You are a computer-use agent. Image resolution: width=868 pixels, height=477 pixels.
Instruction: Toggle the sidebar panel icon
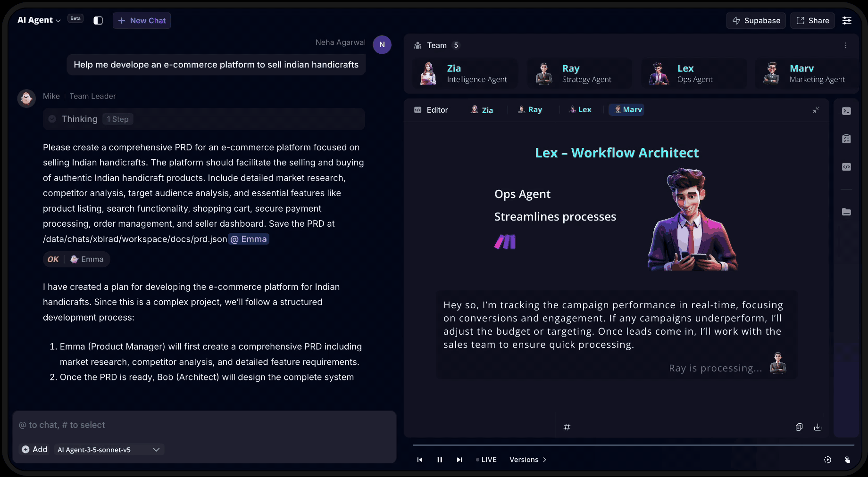pyautogui.click(x=98, y=20)
